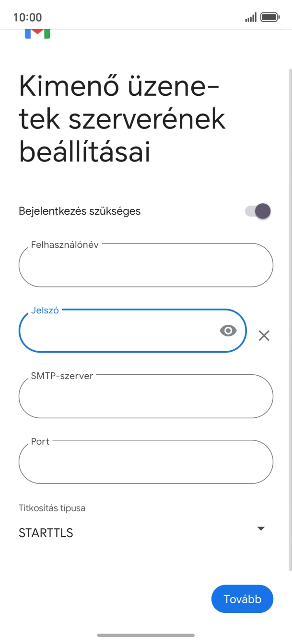The image size is (292, 644).
Task: Click the Gmail logo icon
Action: [37, 32]
